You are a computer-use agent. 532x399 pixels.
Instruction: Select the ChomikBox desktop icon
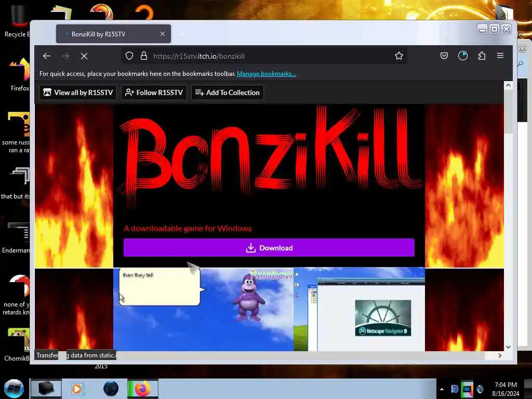pos(17,345)
